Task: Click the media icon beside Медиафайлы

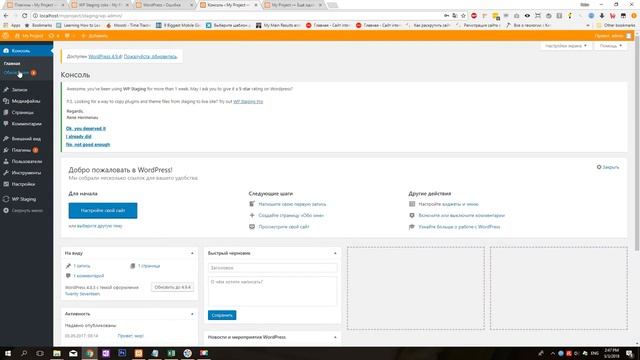Action: (x=6, y=101)
